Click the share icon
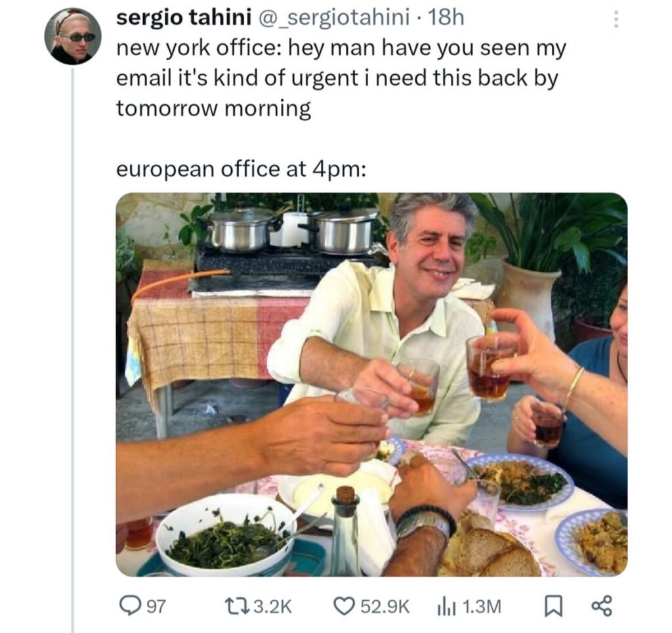Viewport: 672px width, 633px height. [601, 605]
